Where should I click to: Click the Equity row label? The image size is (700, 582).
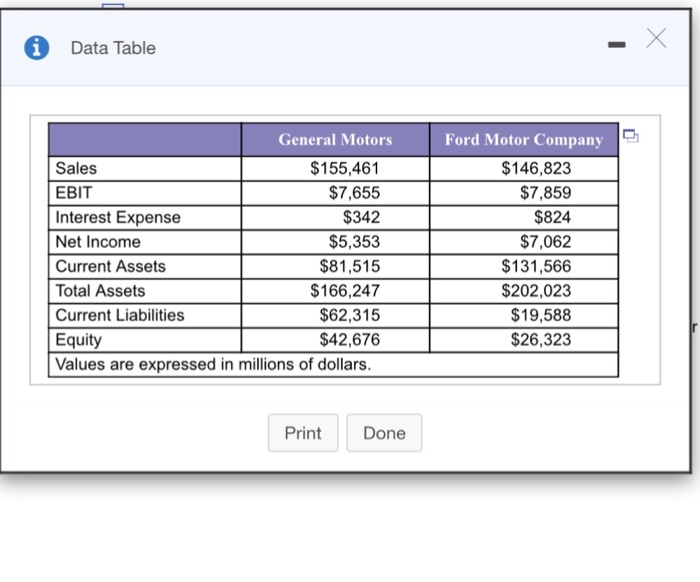click(78, 340)
